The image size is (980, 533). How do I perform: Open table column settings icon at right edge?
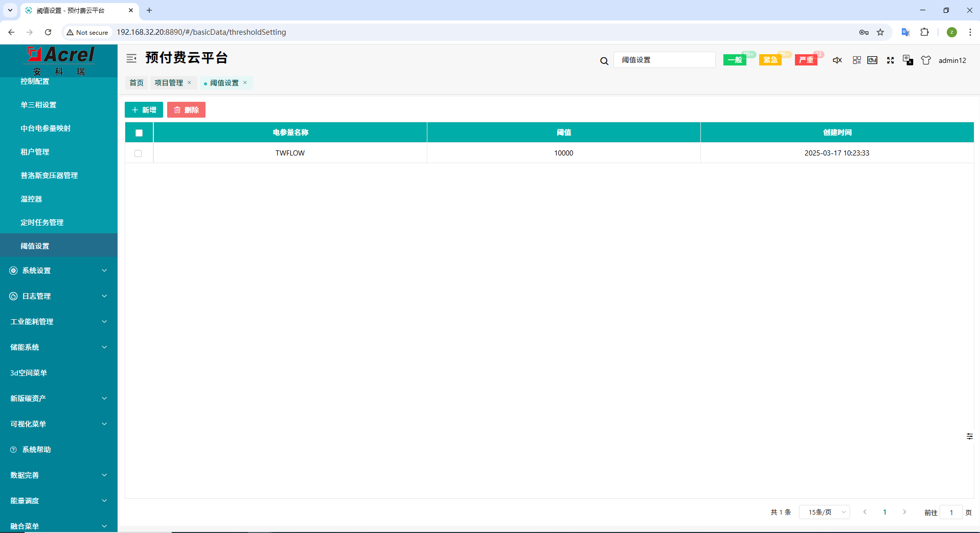pos(969,436)
